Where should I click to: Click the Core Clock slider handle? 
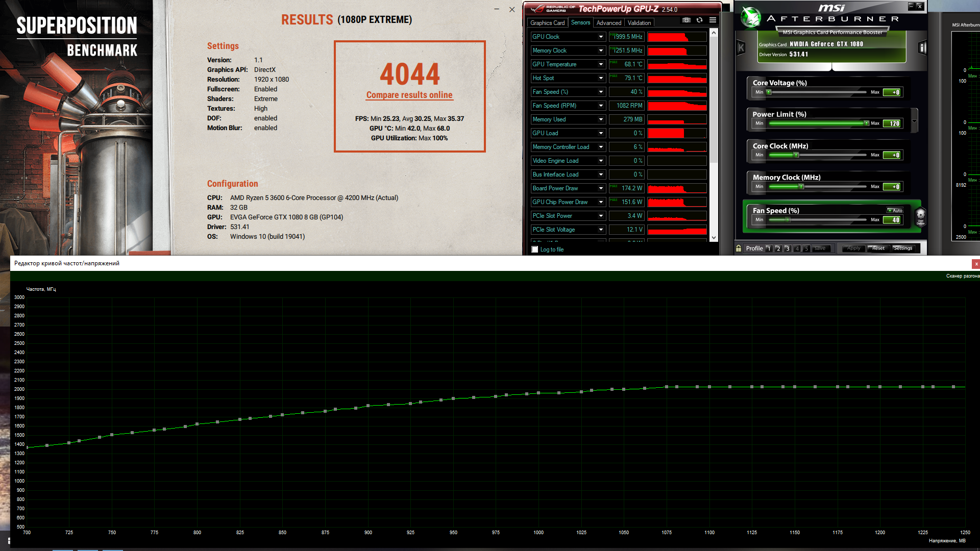pyautogui.click(x=796, y=155)
